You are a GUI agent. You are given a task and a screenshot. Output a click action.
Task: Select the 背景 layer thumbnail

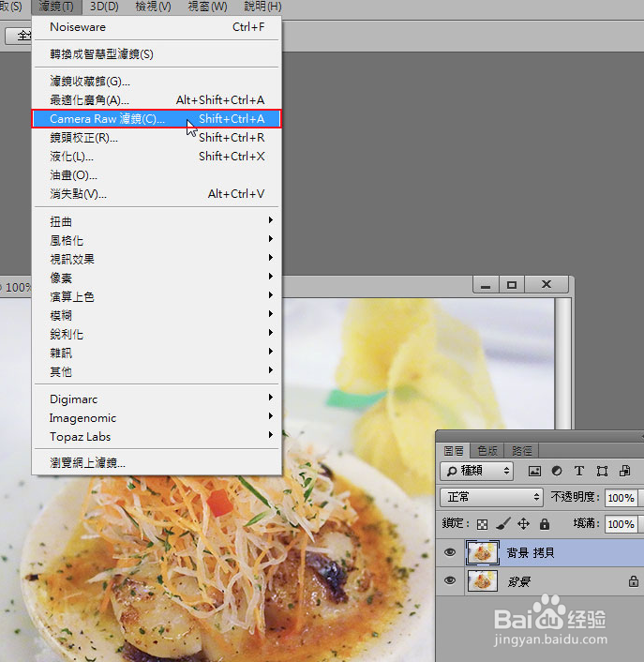tap(483, 581)
